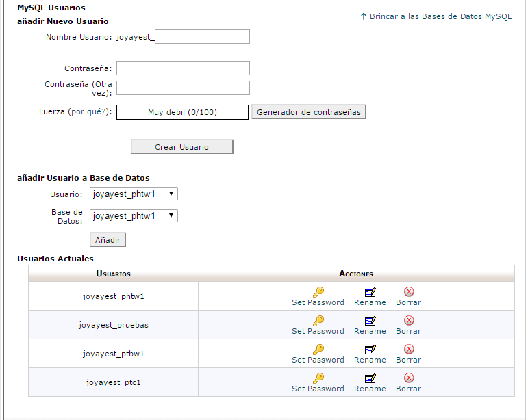Open the Base de Datos dropdown
528x420 pixels.
coord(134,216)
